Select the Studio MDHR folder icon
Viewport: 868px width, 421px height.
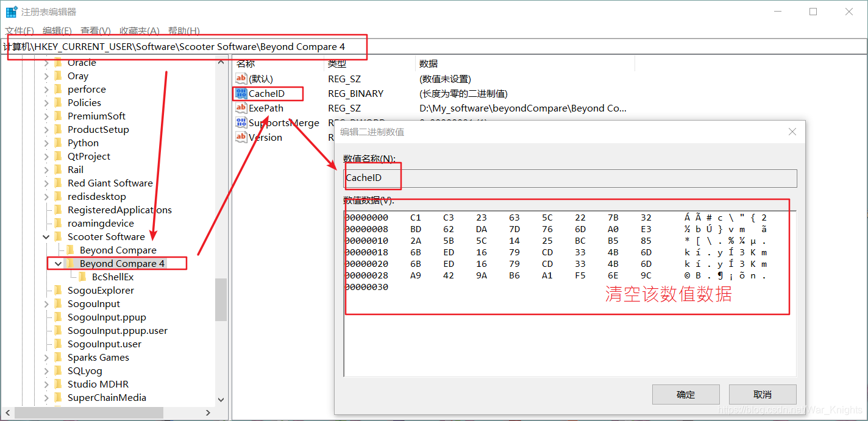click(59, 384)
